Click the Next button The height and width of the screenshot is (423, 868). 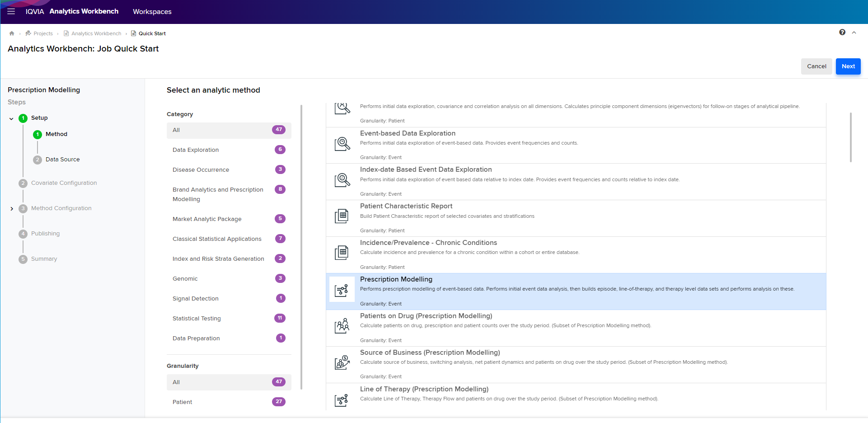coord(848,66)
